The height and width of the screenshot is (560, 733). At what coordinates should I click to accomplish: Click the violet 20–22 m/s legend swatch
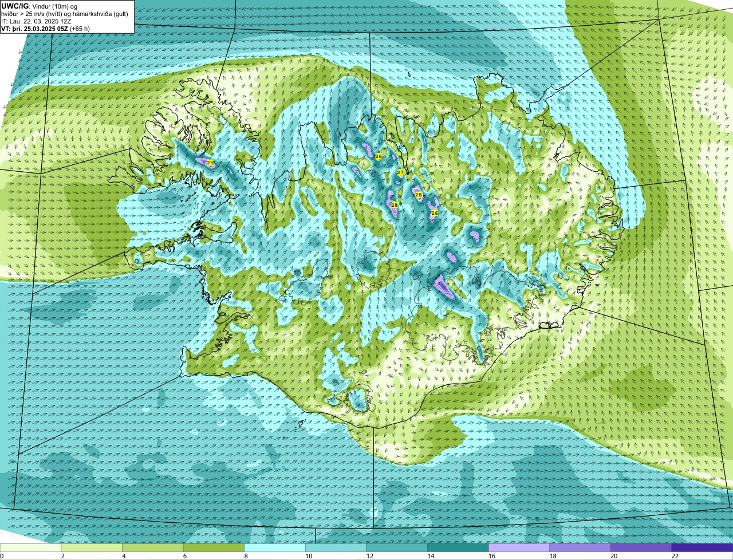641,548
